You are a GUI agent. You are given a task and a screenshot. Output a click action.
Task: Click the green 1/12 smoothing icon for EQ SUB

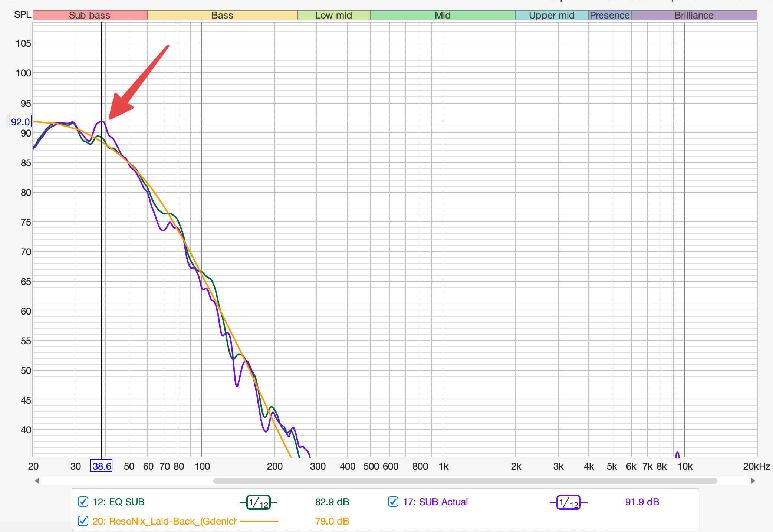pyautogui.click(x=259, y=502)
